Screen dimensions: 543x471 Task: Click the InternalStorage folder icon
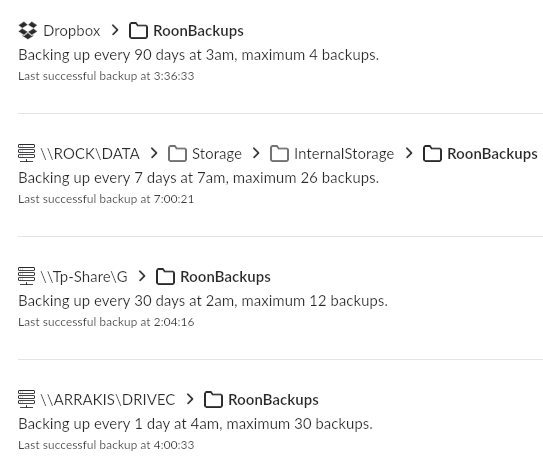(x=279, y=153)
